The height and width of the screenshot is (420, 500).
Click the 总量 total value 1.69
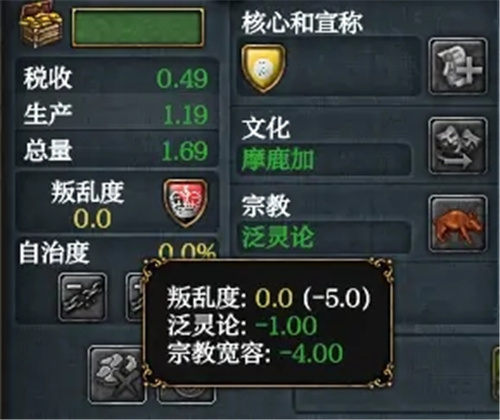pyautogui.click(x=185, y=151)
